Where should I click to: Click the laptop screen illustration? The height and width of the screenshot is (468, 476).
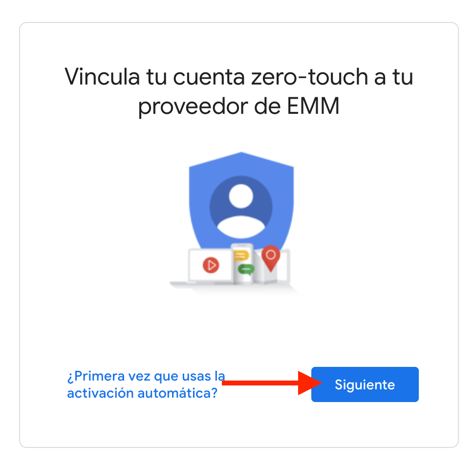(x=210, y=265)
